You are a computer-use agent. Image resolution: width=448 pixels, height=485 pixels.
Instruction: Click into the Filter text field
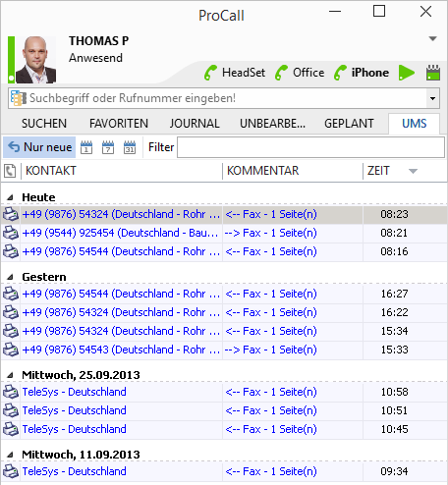pos(310,147)
